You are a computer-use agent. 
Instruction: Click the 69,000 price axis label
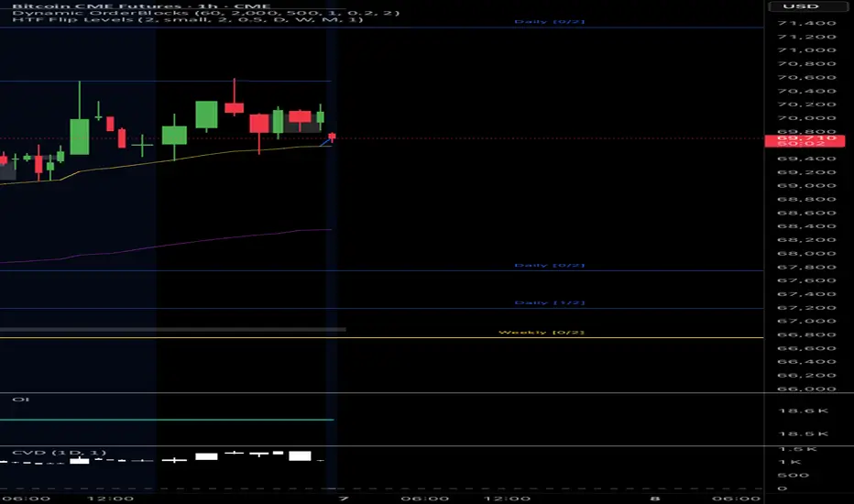tap(806, 186)
